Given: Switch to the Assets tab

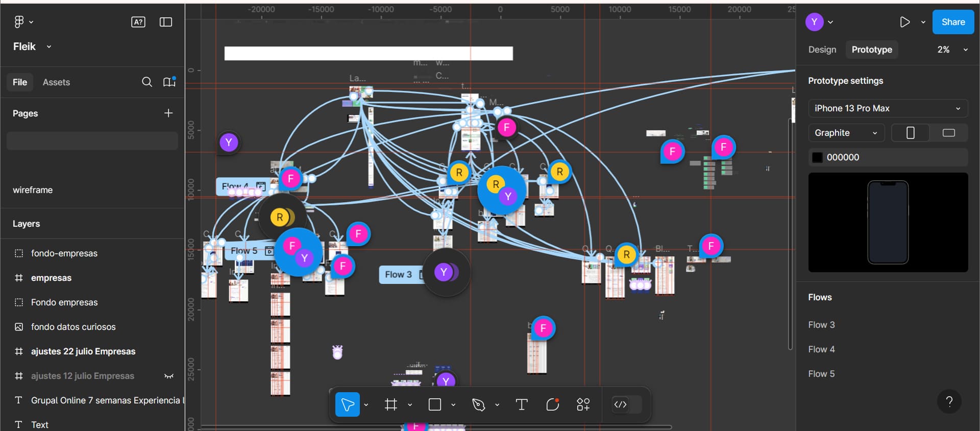Looking at the screenshot, I should tap(56, 82).
